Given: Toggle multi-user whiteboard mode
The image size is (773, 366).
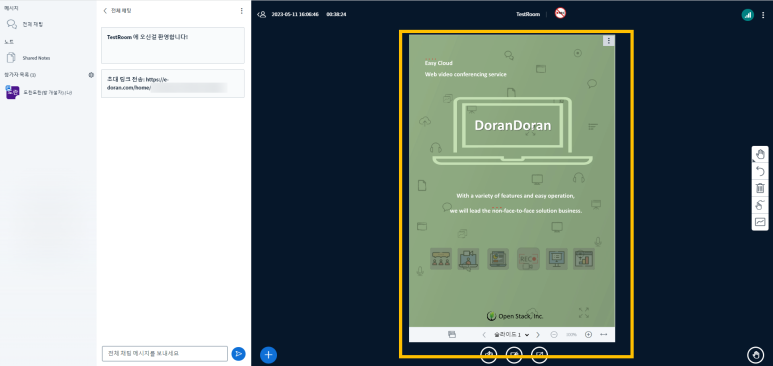Looking at the screenshot, I should point(760,205).
